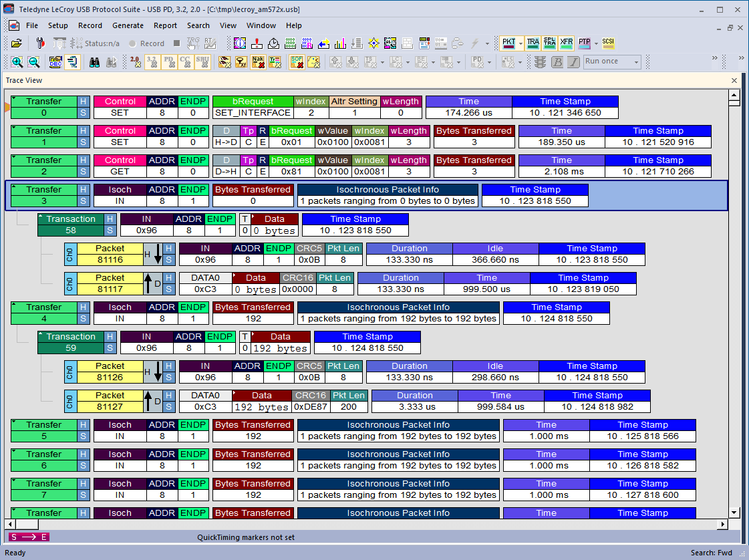Click the vertical scrollbar thumb
Screen dimensions: 749x560
pos(734,103)
